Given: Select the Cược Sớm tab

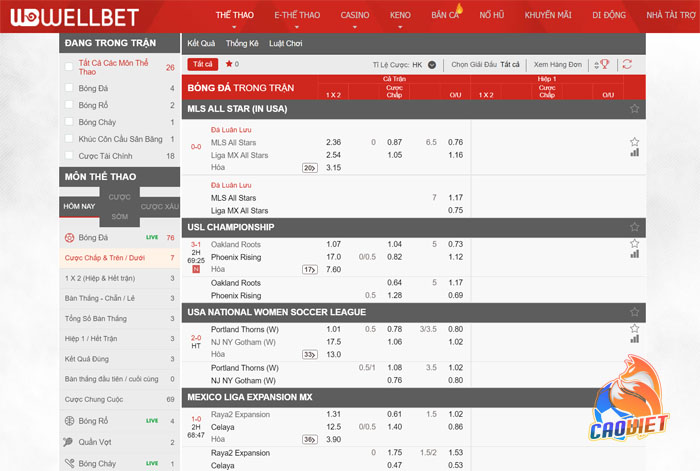Looking at the screenshot, I should 120,207.
